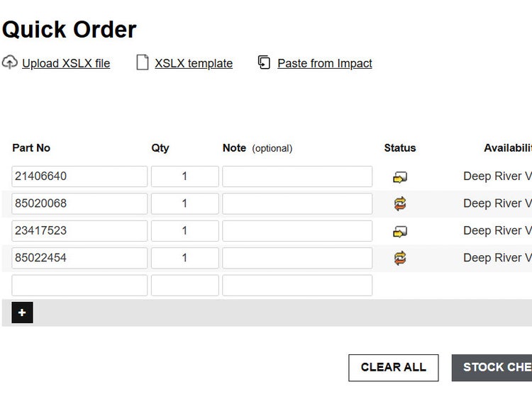Click the Note field for part 23417523

(297, 230)
